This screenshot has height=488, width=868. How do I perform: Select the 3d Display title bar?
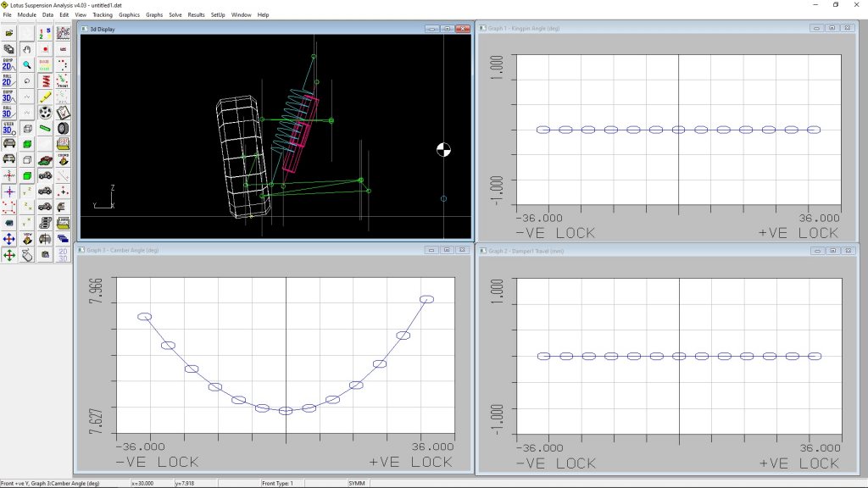click(x=275, y=29)
